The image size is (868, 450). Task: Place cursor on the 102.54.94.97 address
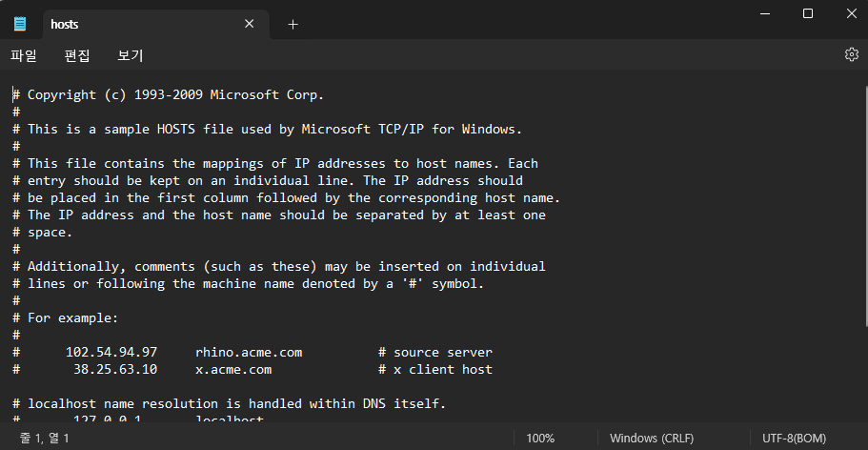pyautogui.click(x=111, y=353)
